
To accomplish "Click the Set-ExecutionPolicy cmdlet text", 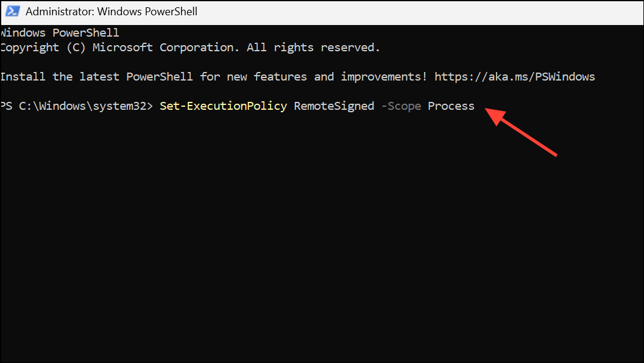I will 223,106.
